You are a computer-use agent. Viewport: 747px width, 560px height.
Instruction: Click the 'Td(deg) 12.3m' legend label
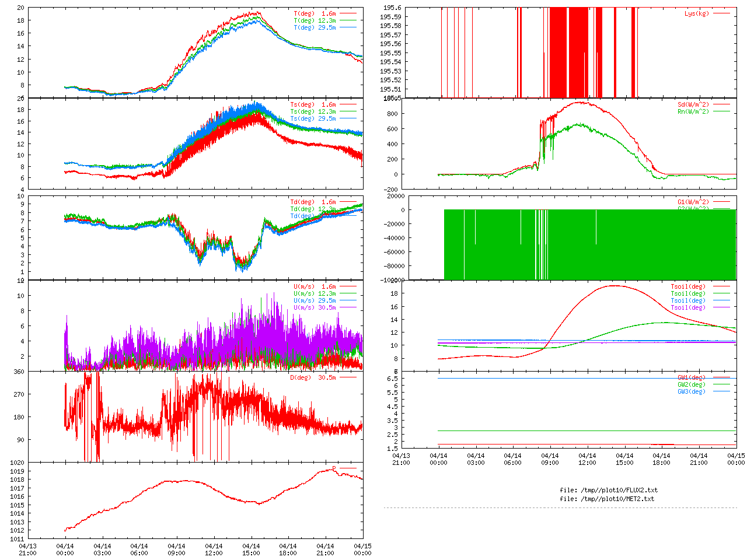pos(313,209)
